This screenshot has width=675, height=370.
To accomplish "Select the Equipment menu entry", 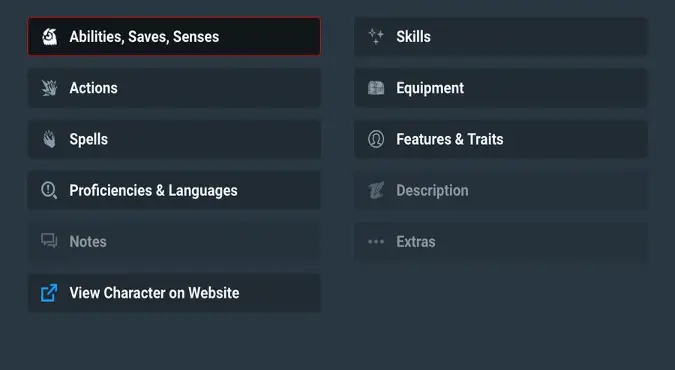I will coord(500,88).
